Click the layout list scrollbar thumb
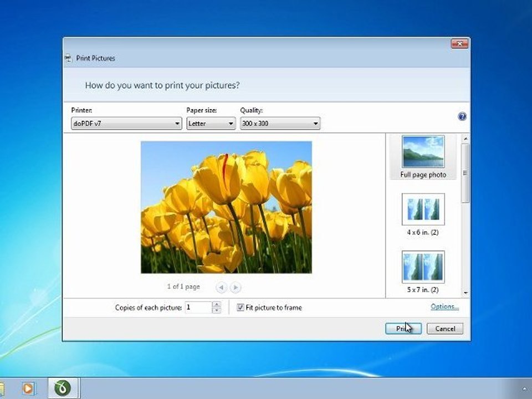Screen dimensions: 532x399 click(465, 173)
